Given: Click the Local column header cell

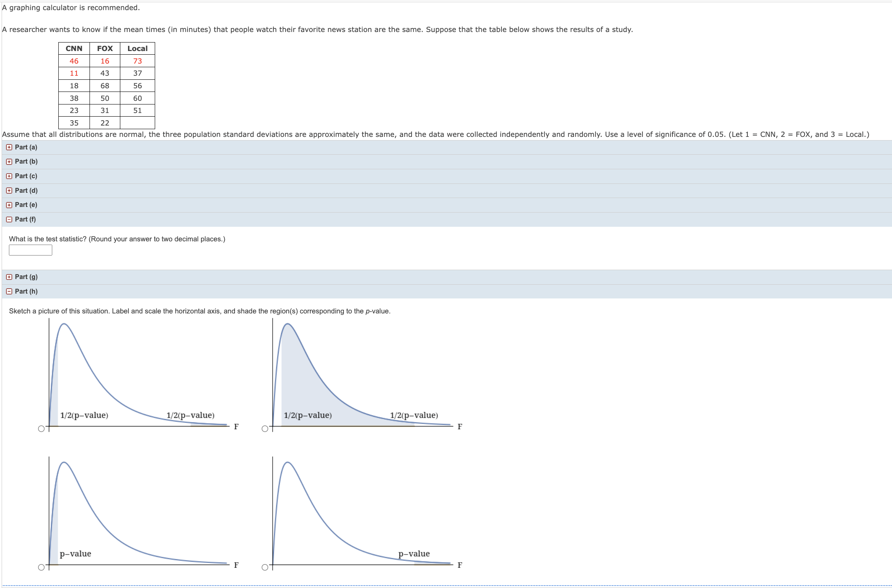Looking at the screenshot, I should (137, 49).
